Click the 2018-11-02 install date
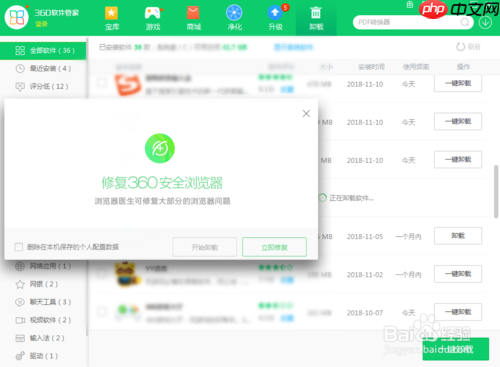Image resolution: width=500 pixels, height=367 pixels. (365, 275)
